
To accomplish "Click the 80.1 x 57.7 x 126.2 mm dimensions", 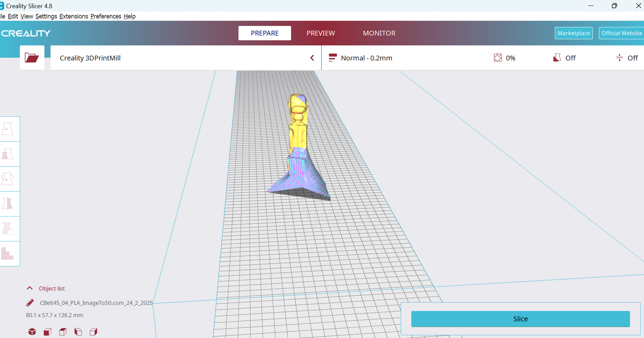I will tap(55, 315).
